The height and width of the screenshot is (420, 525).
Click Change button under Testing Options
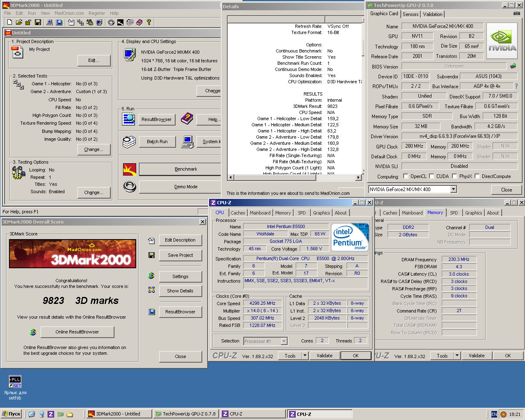click(94, 192)
